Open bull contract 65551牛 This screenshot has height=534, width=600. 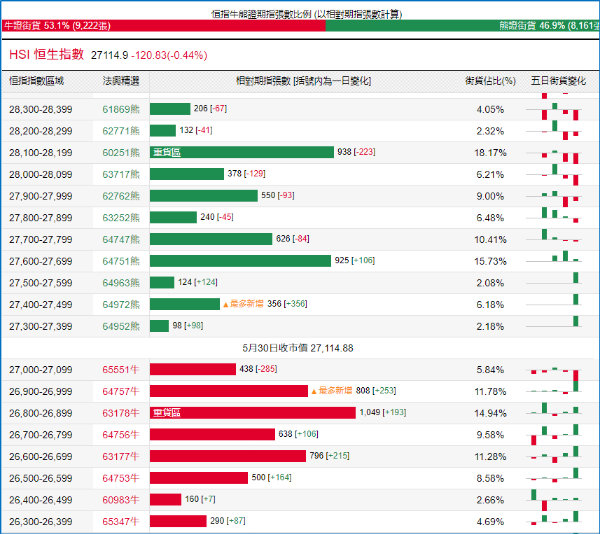coord(121,370)
